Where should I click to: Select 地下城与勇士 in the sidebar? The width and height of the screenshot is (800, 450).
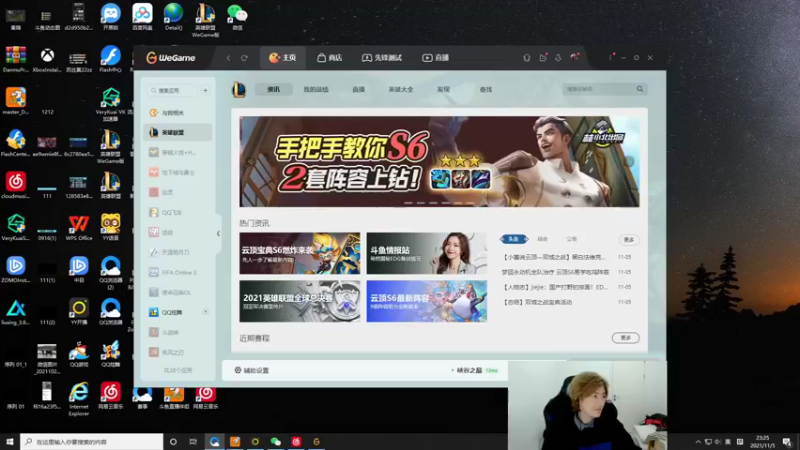178,172
